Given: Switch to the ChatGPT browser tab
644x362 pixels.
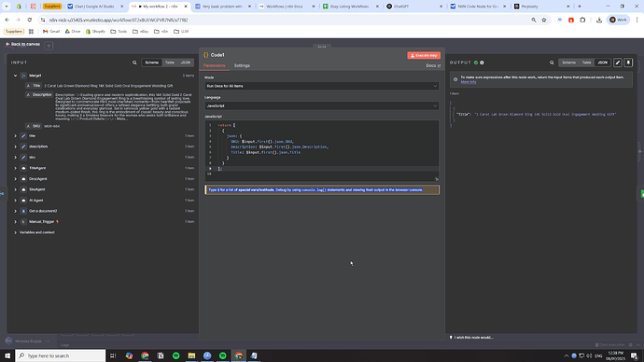Looking at the screenshot, I should pos(400,7).
